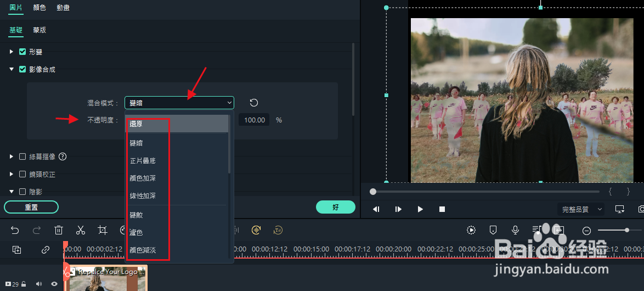Uncheck the 形變 checkbox
The image size is (644, 291).
click(22, 52)
